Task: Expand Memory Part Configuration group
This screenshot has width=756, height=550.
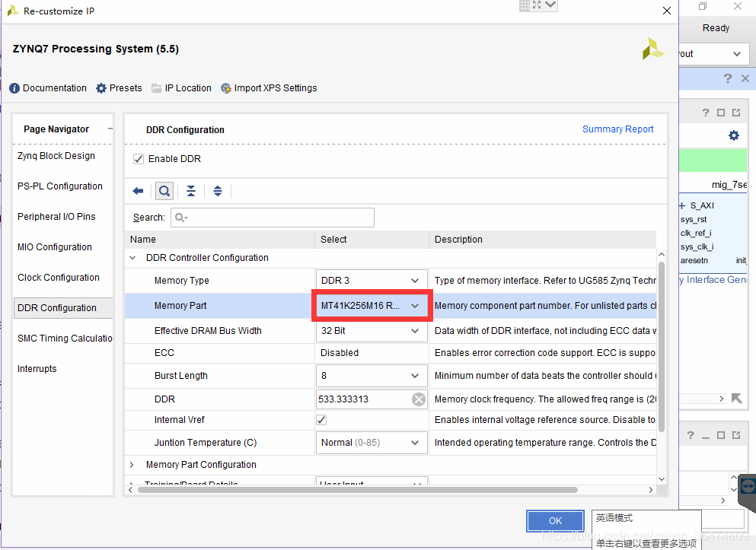Action: click(132, 465)
